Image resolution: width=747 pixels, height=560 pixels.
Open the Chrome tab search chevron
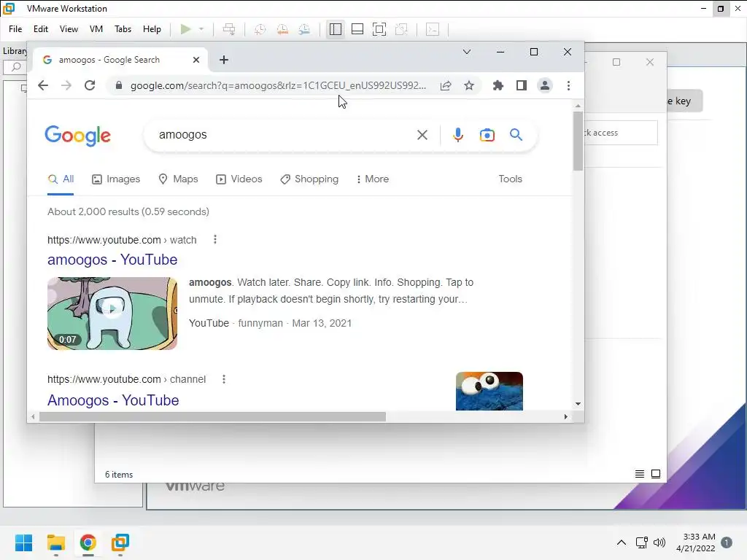click(x=467, y=52)
